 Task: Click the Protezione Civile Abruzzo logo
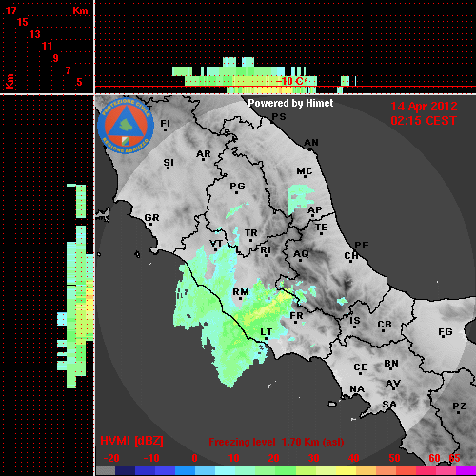point(126,126)
